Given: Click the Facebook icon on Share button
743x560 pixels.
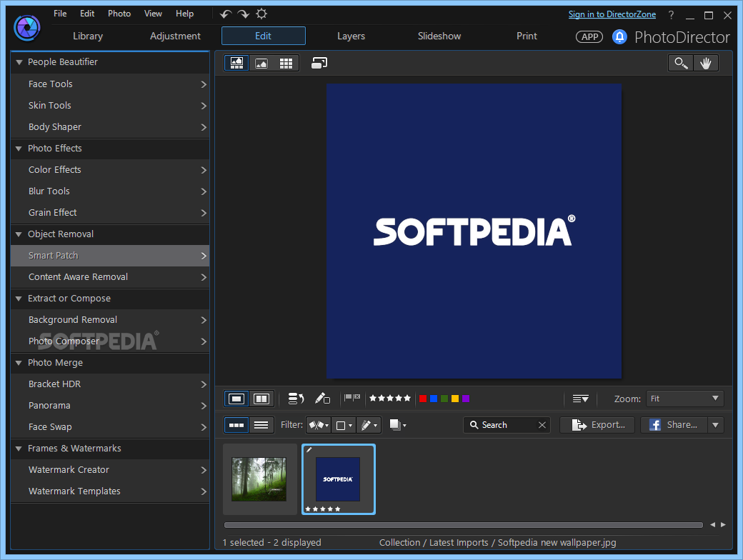Looking at the screenshot, I should pos(655,424).
